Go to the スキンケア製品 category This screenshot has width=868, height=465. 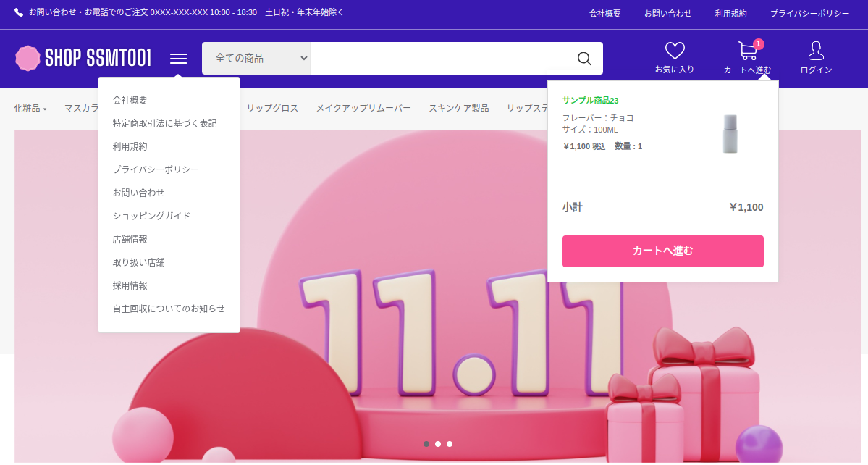click(459, 109)
